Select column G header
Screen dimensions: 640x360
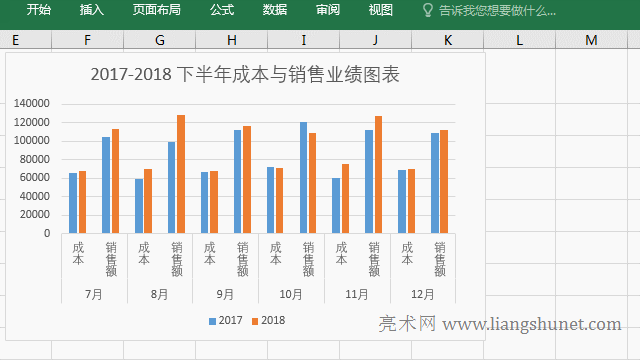pos(160,40)
